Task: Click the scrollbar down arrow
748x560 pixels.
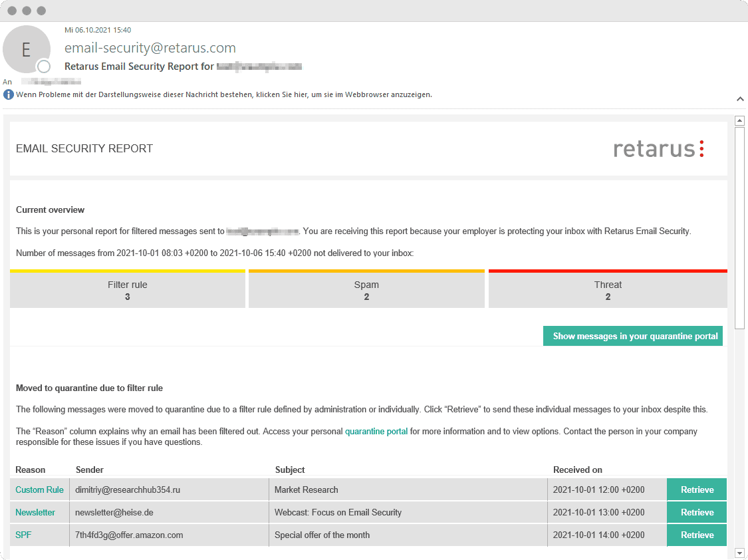Action: pyautogui.click(x=739, y=553)
